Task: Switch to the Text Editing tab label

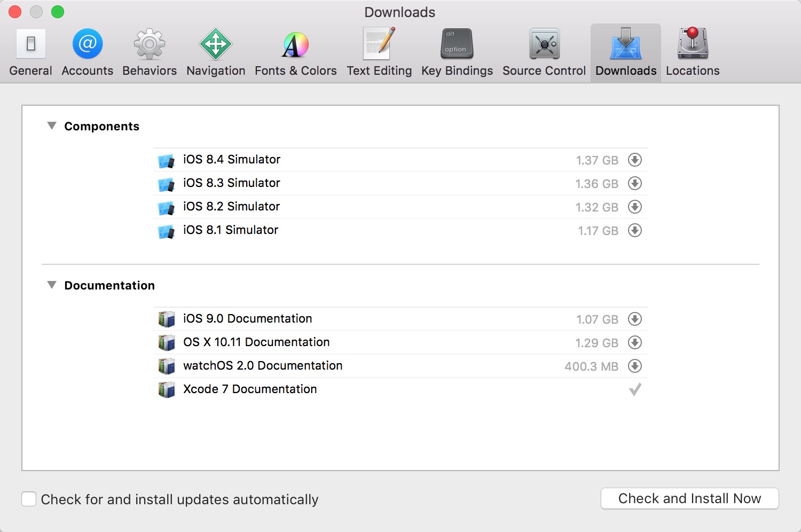Action: tap(379, 71)
